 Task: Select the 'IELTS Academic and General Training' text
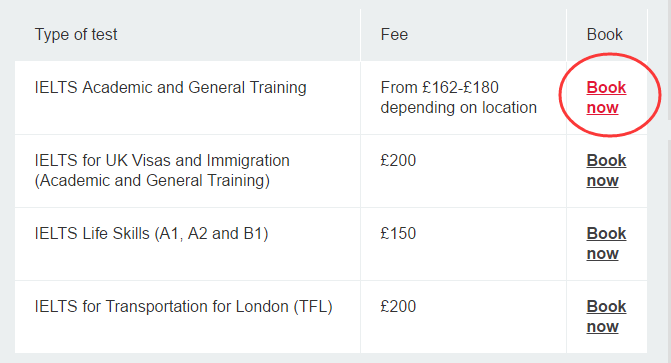tap(170, 87)
